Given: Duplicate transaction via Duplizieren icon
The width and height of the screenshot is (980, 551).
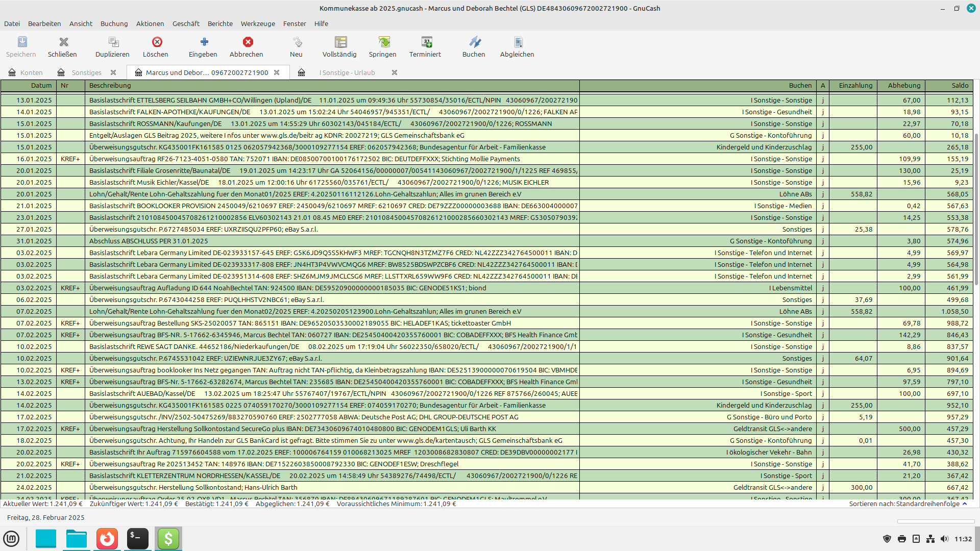Looking at the screenshot, I should pos(113,42).
